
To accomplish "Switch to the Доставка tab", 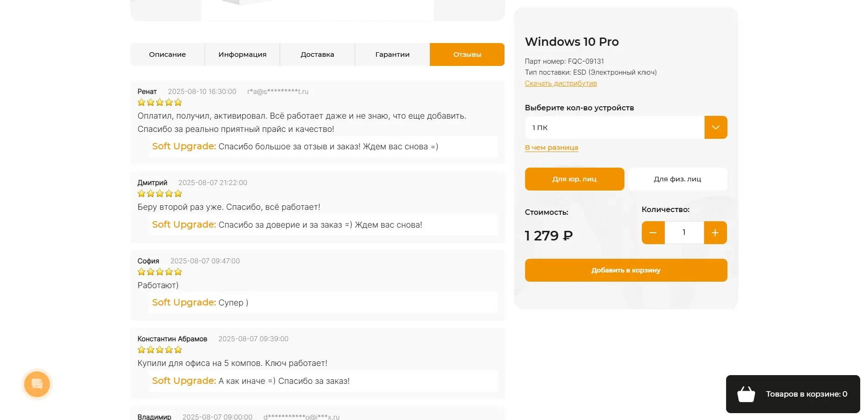I will pyautogui.click(x=317, y=55).
